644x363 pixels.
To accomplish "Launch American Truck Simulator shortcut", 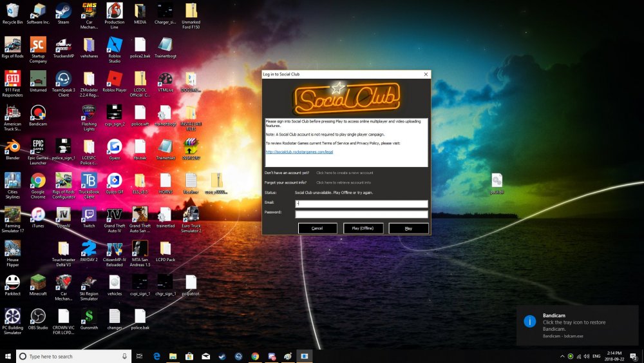I will (x=12, y=118).
